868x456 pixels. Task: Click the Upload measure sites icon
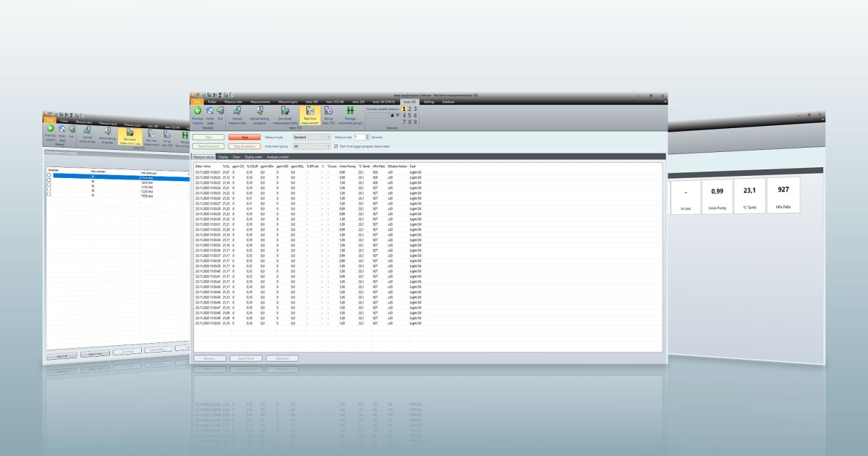pos(237,112)
